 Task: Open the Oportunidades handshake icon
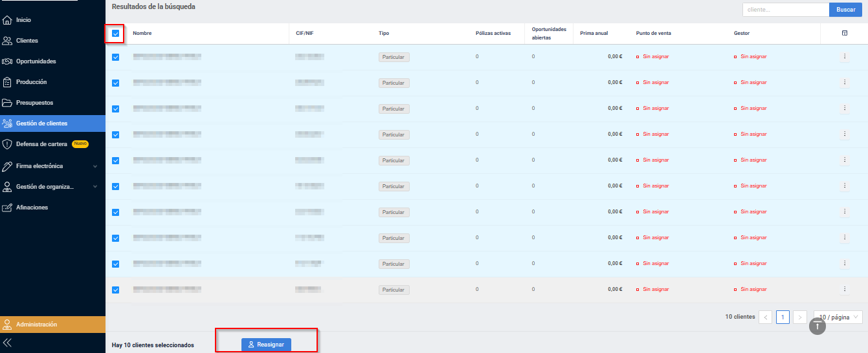7,61
